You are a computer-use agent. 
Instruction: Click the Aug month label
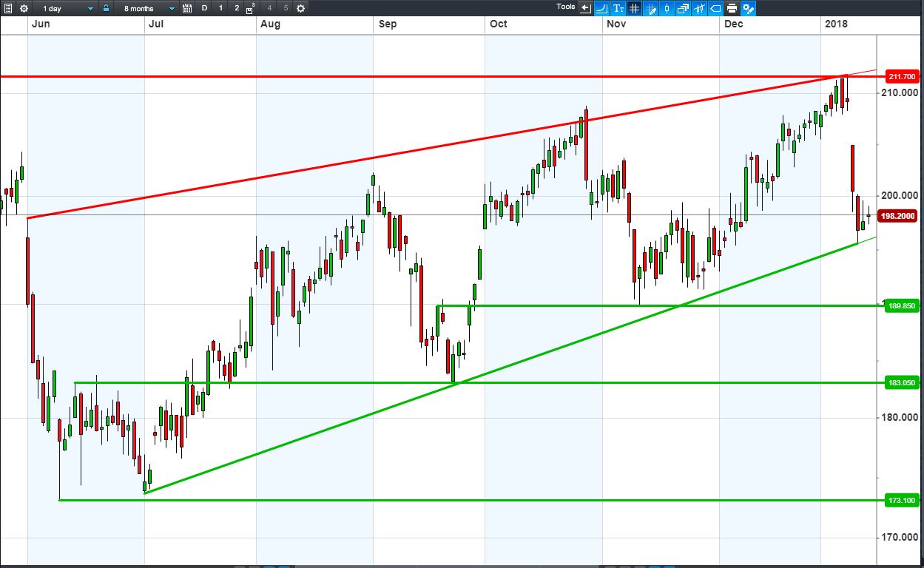click(x=271, y=24)
